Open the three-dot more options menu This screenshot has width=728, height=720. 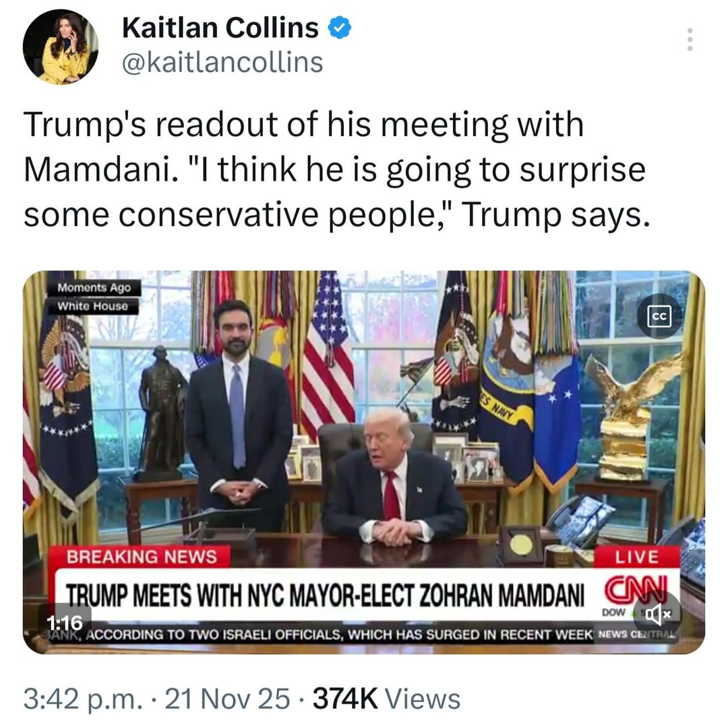click(x=690, y=40)
